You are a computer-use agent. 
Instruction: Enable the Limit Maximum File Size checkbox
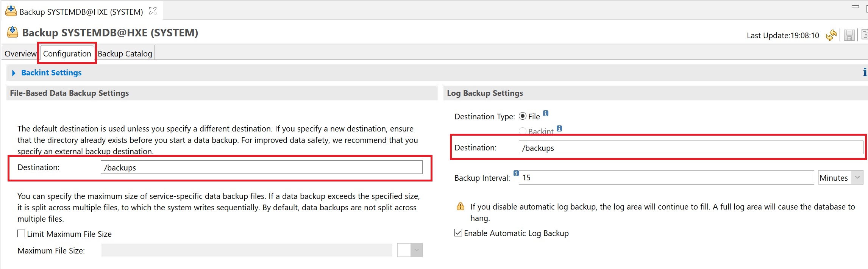22,234
